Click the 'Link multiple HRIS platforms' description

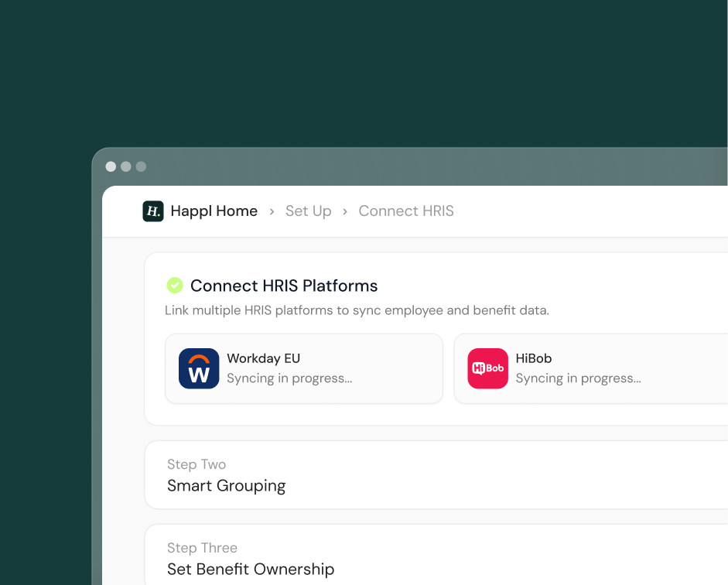click(357, 310)
